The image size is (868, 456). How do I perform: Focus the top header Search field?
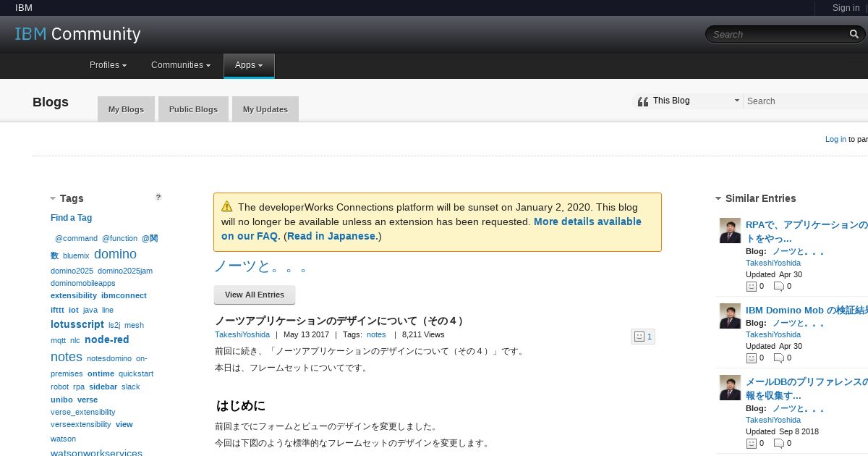pos(778,34)
